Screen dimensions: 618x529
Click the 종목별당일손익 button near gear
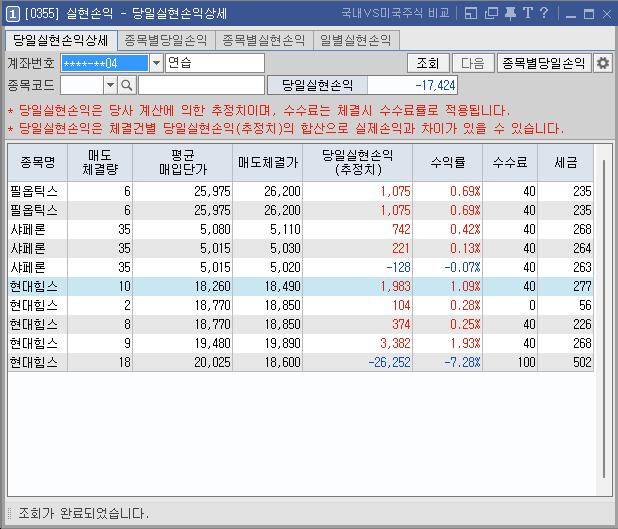(544, 63)
